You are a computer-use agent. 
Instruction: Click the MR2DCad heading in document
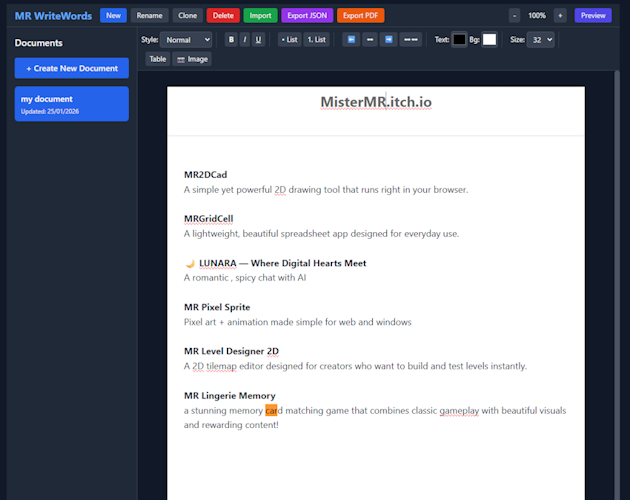tap(205, 175)
